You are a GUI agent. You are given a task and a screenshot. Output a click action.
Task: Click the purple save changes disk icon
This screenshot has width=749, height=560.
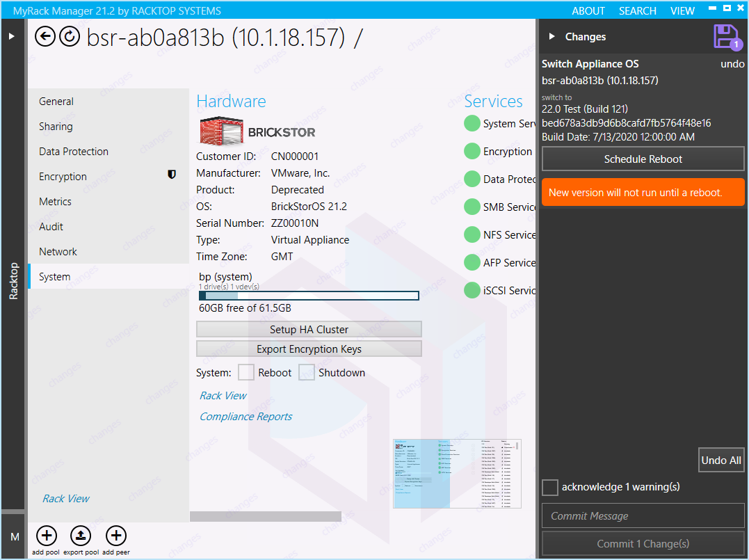pos(725,37)
